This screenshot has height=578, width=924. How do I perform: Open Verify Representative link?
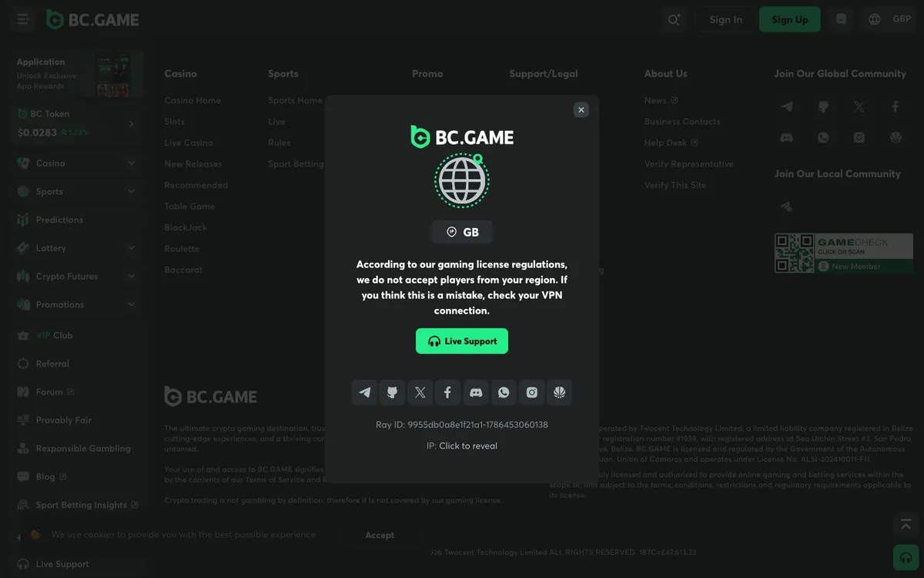click(x=689, y=164)
